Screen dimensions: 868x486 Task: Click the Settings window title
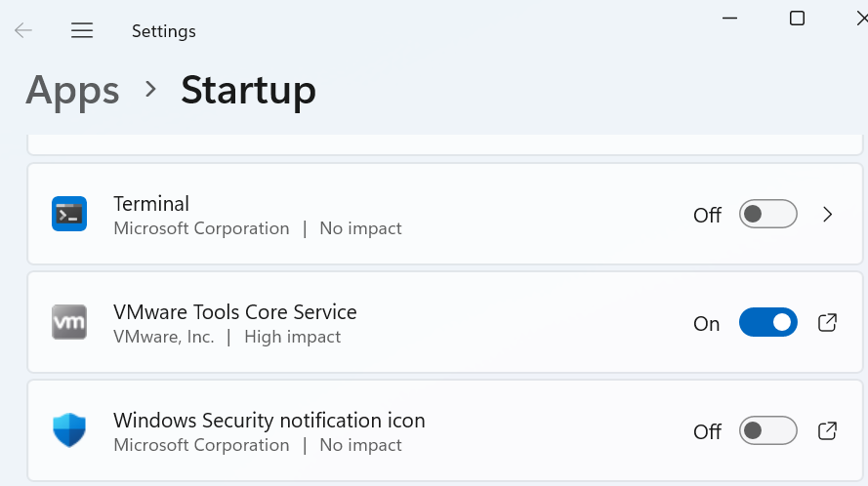coord(163,31)
